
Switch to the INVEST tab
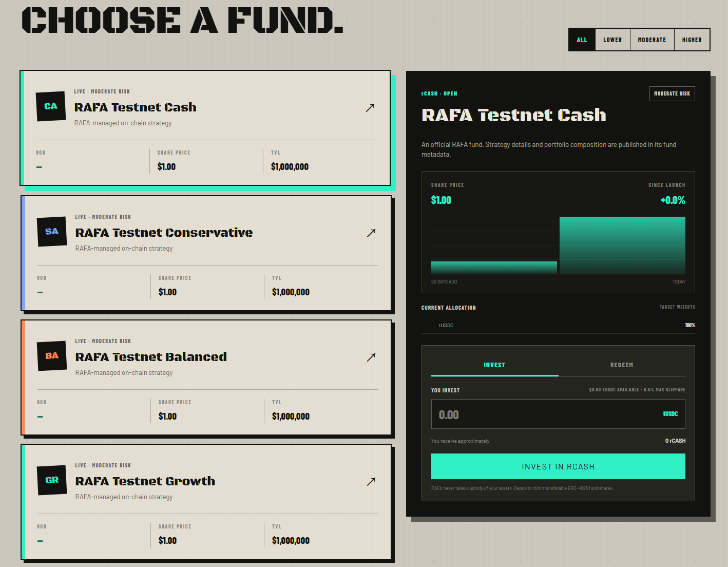494,365
